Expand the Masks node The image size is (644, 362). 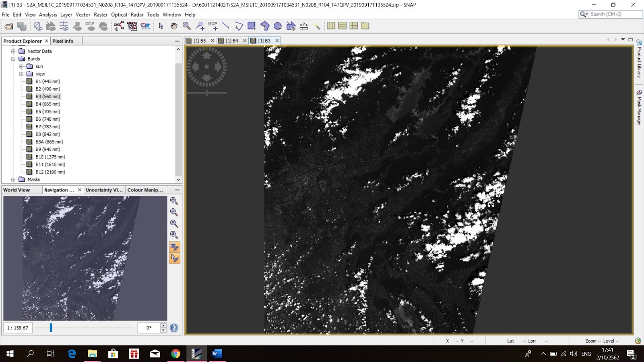(14, 179)
